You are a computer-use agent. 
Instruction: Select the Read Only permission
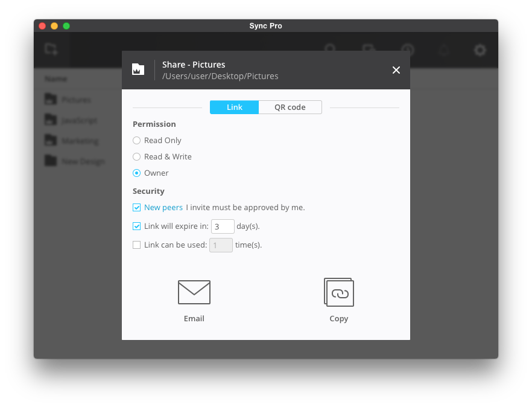136,140
